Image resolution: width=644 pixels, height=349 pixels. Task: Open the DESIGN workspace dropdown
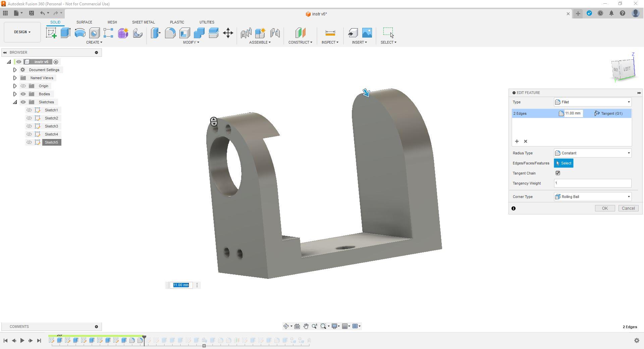click(22, 32)
